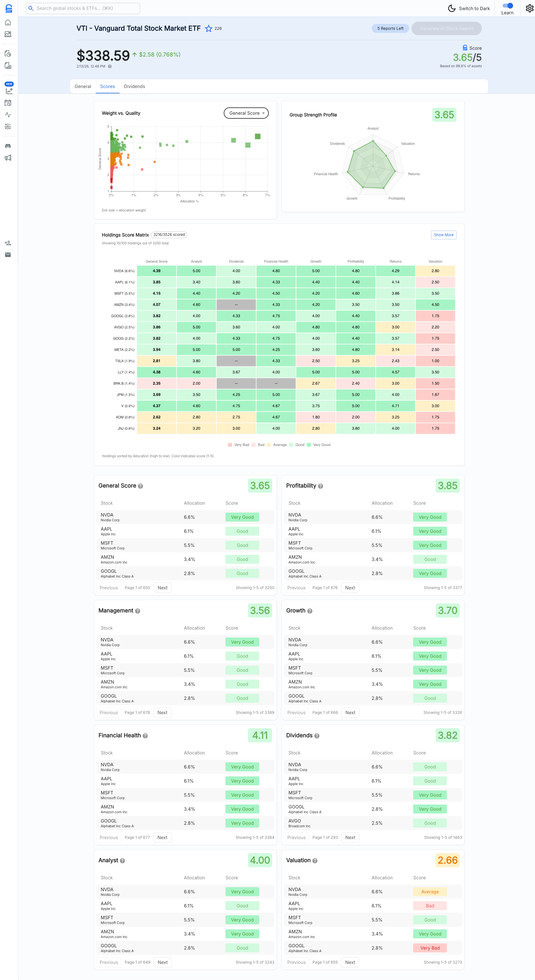Open the home icon in sidebar

pyautogui.click(x=8, y=22)
